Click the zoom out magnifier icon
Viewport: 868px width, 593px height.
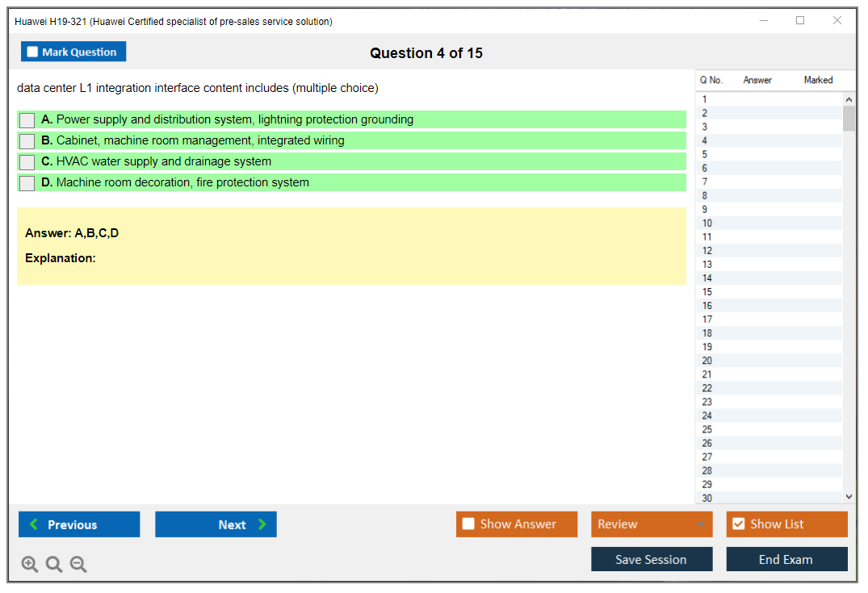pyautogui.click(x=78, y=564)
